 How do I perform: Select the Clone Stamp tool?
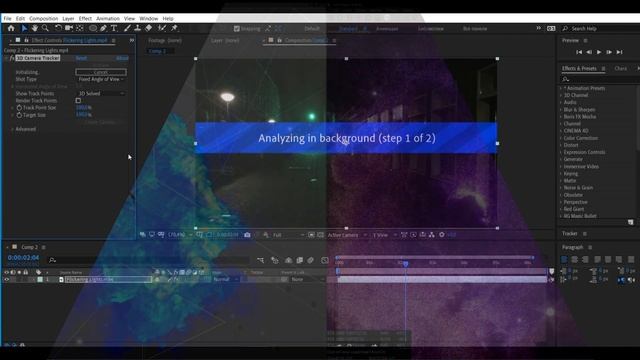pyautogui.click(x=138, y=28)
